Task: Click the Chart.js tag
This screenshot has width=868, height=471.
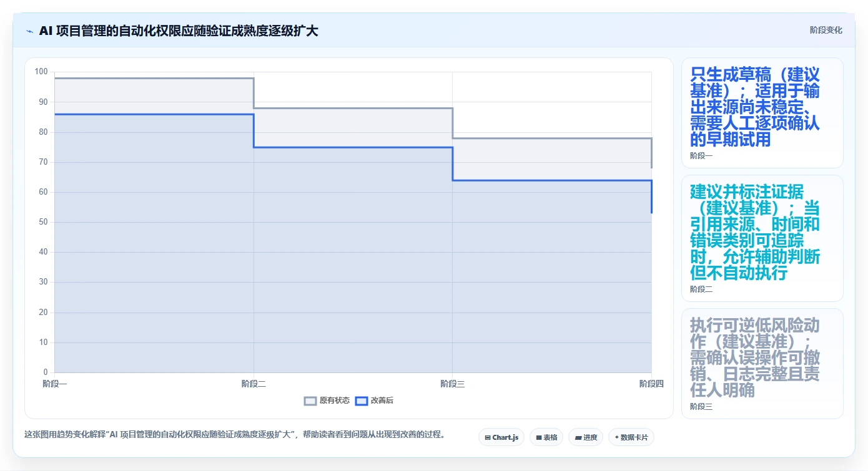Action: 501,437
